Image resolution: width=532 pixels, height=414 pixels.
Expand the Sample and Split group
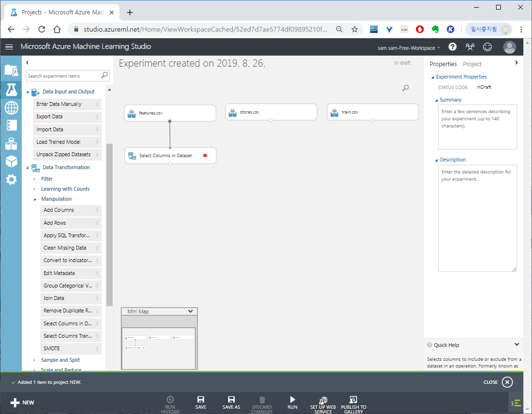tap(34, 360)
